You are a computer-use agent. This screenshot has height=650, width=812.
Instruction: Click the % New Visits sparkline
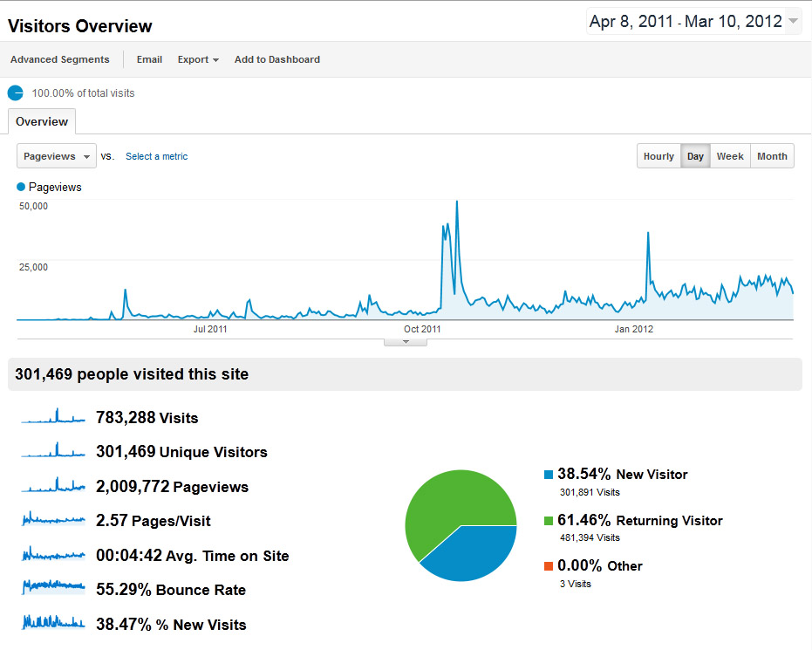point(53,622)
